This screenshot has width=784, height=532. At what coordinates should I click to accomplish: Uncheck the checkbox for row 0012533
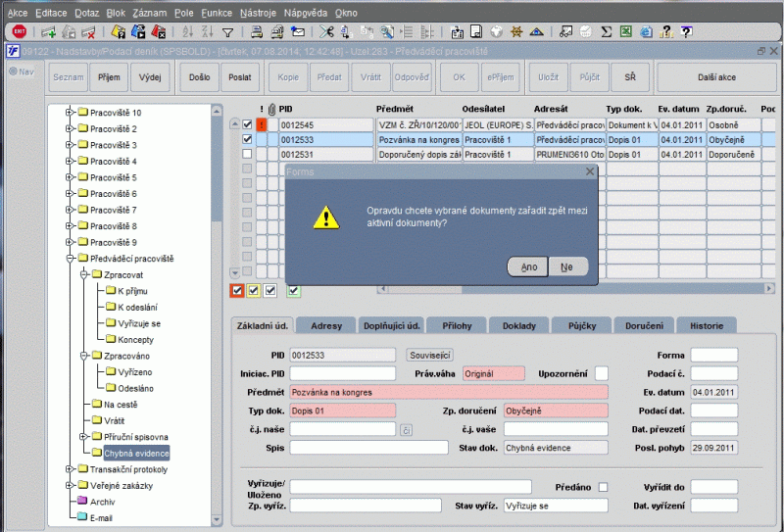[x=247, y=139]
